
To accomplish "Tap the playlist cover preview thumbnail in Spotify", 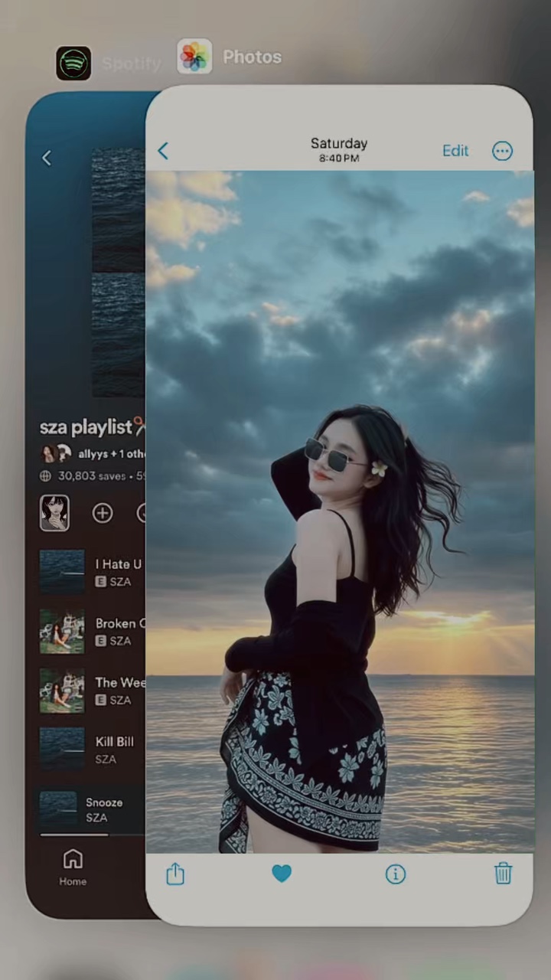I will (54, 513).
